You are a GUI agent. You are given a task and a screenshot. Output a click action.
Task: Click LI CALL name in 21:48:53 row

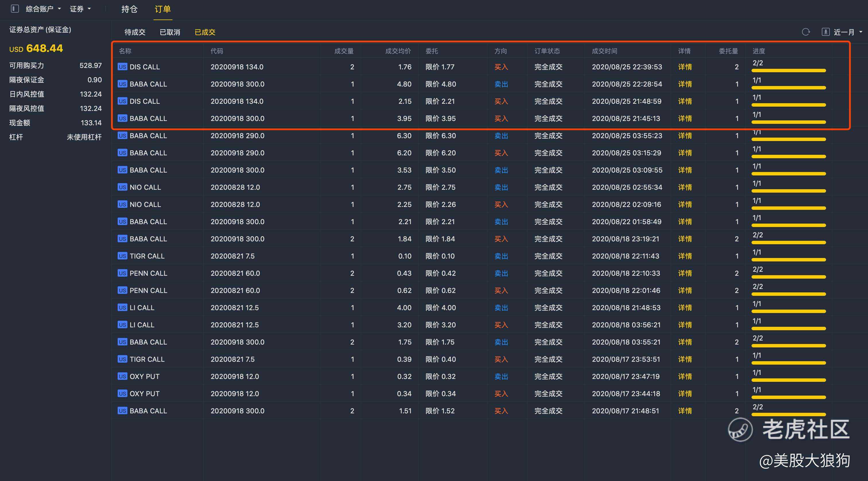142,308
